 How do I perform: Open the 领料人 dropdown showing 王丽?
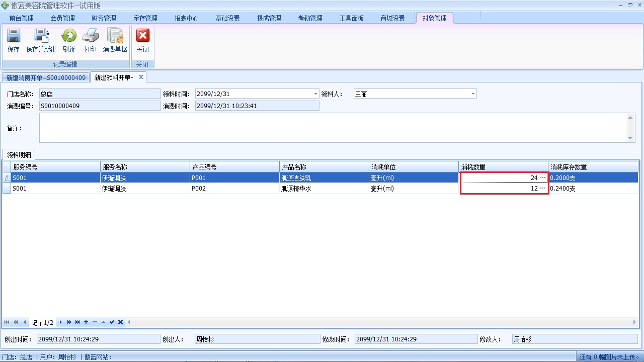click(473, 94)
